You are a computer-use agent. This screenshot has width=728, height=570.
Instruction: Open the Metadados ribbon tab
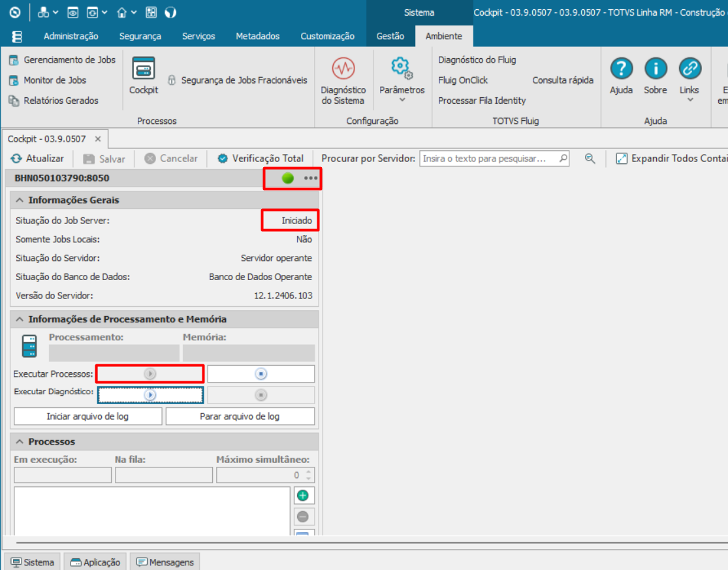point(258,36)
